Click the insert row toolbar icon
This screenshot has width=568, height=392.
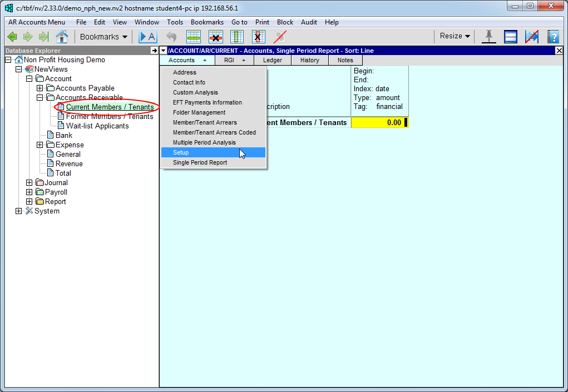(194, 37)
